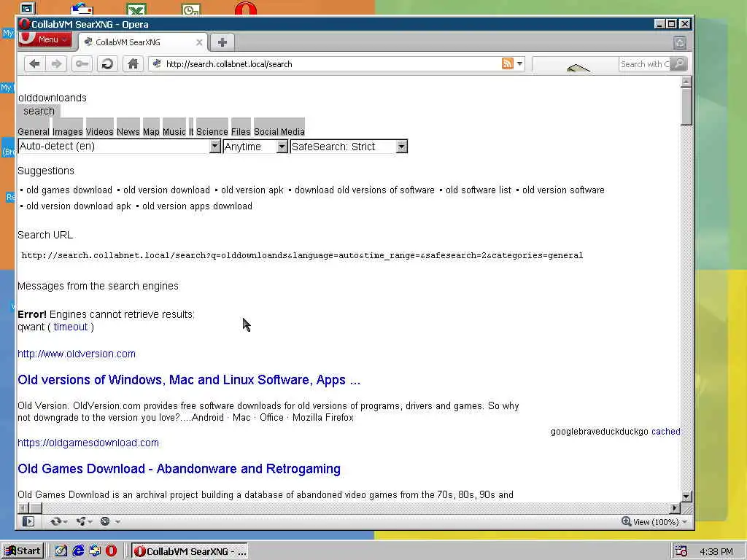Open the cached link for the oldversion result

point(665,432)
